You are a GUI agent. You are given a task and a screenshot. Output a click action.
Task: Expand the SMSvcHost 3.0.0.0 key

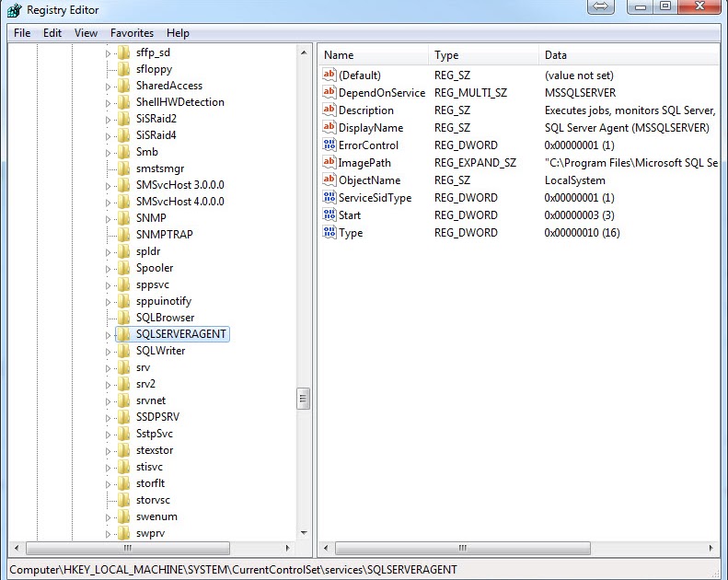click(x=108, y=186)
